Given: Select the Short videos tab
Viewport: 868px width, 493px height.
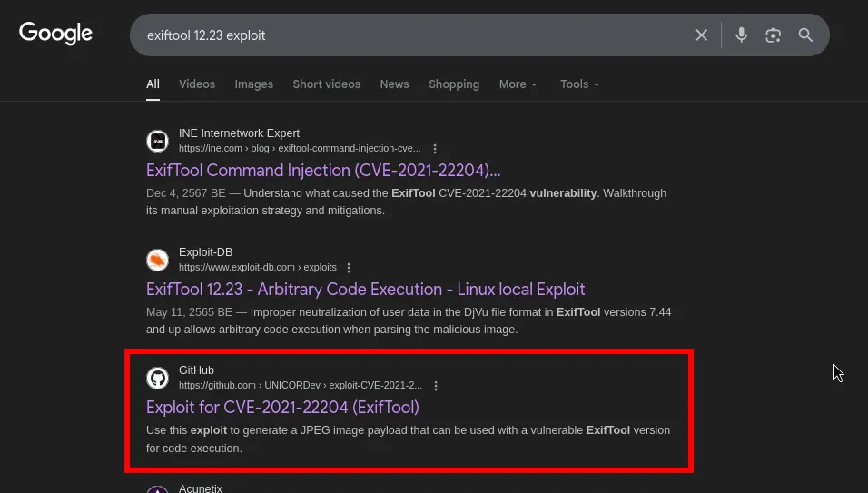Looking at the screenshot, I should (x=326, y=84).
